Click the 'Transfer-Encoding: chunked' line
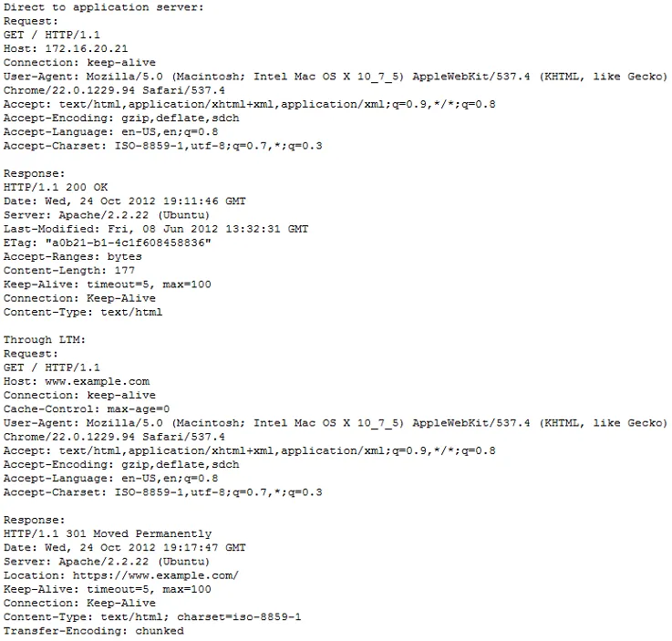This screenshot has width=672, height=641. (94, 631)
